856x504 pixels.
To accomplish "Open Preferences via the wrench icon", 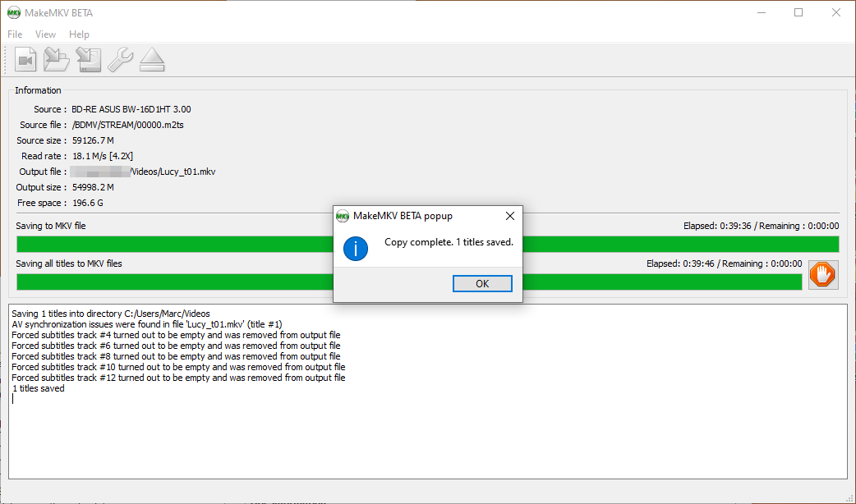I will pyautogui.click(x=120, y=60).
